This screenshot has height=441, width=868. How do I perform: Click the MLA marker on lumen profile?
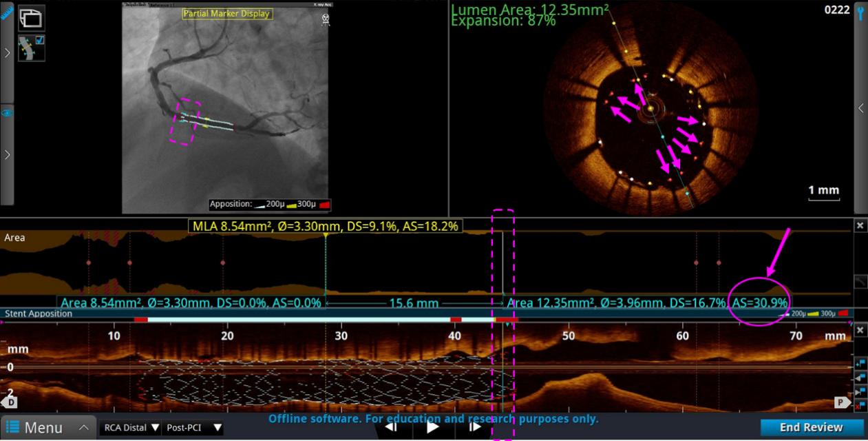coord(325,235)
